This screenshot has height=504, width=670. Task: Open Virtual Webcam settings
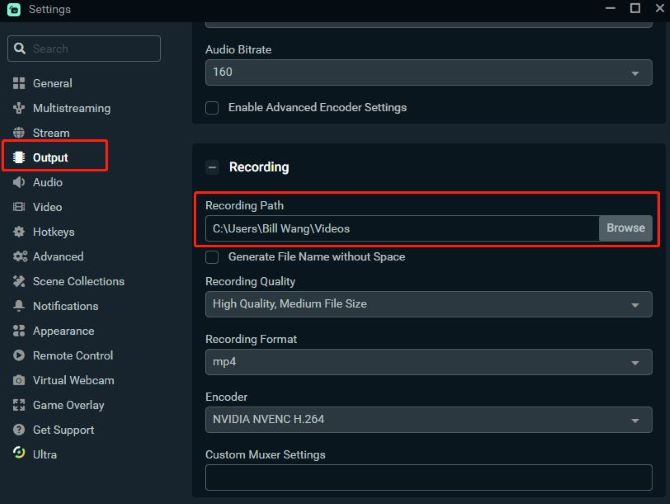coord(73,380)
